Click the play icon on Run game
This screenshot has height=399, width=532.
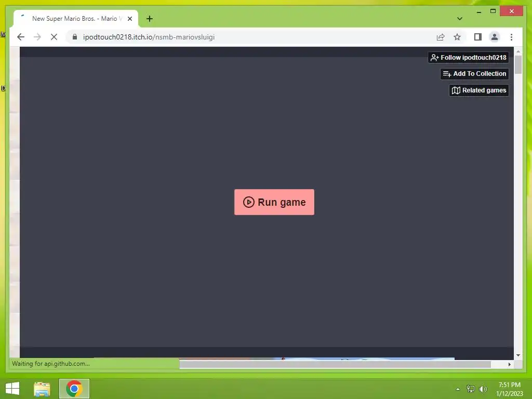(248, 202)
